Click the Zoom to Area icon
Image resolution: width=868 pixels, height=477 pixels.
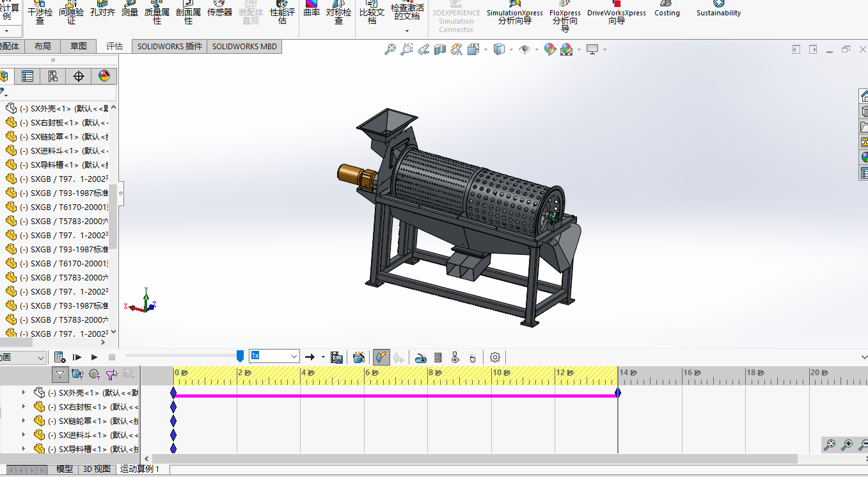[x=406, y=49]
